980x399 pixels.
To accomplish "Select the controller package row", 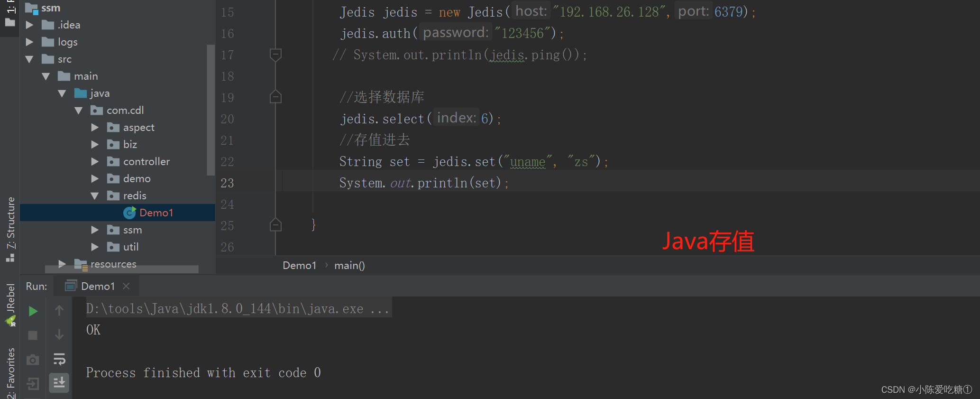I will click(x=118, y=162).
